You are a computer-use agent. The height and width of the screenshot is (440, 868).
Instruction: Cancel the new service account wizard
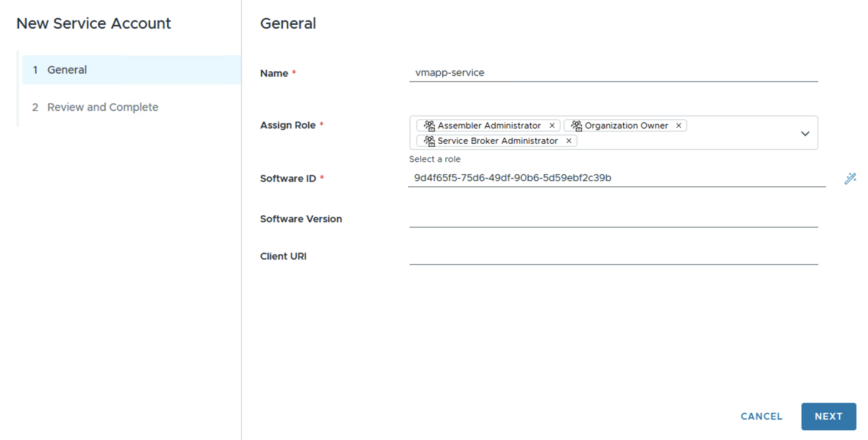pos(761,416)
